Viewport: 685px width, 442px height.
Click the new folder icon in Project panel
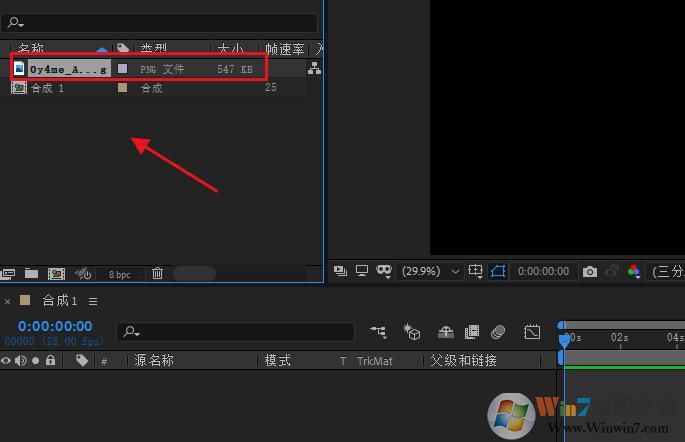32,273
